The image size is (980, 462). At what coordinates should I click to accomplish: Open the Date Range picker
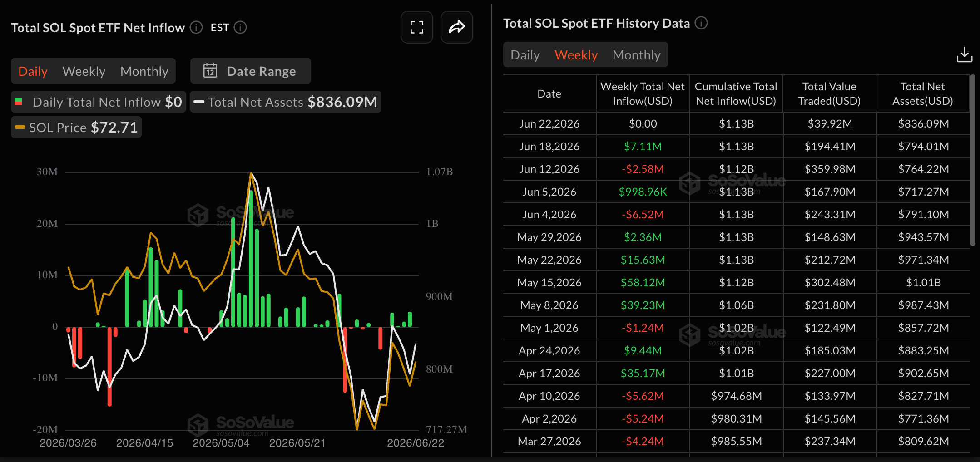251,71
